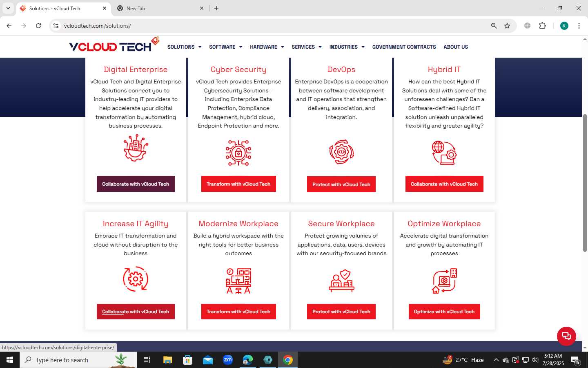Click Transform button under Modernize Workplace

pyautogui.click(x=238, y=312)
